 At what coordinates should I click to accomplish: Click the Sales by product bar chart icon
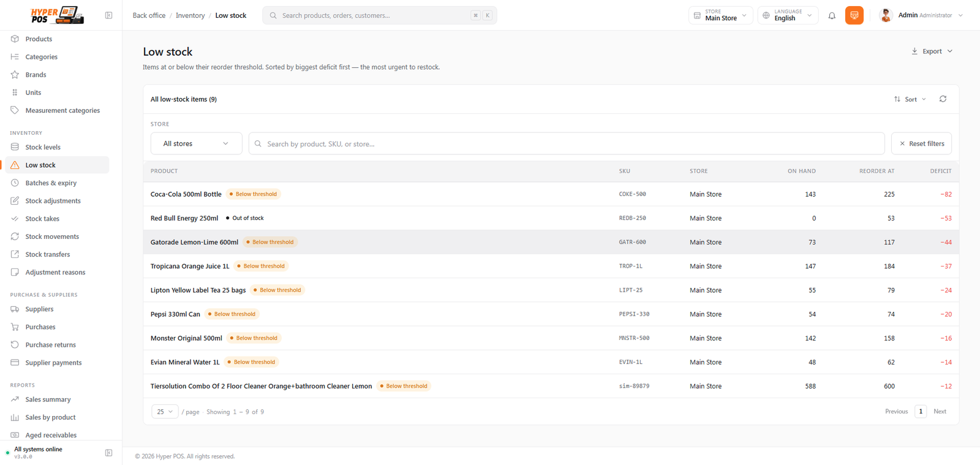tap(15, 417)
